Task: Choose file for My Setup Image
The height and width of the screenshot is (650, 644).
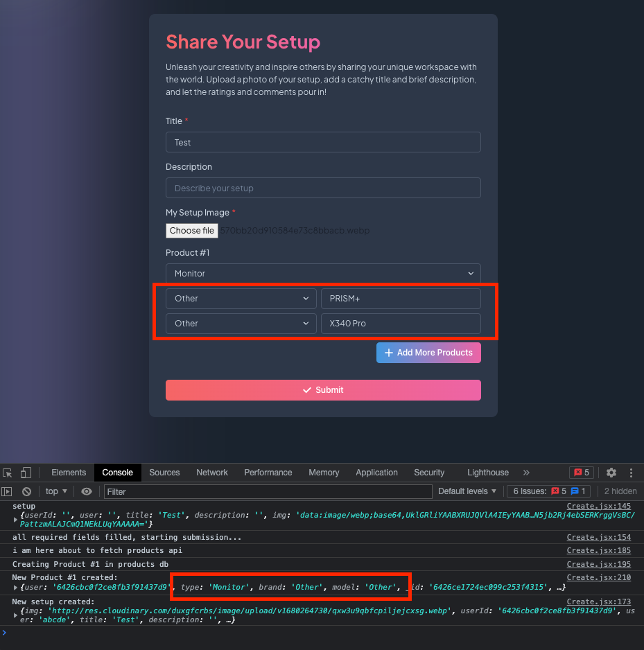Action: click(x=192, y=230)
